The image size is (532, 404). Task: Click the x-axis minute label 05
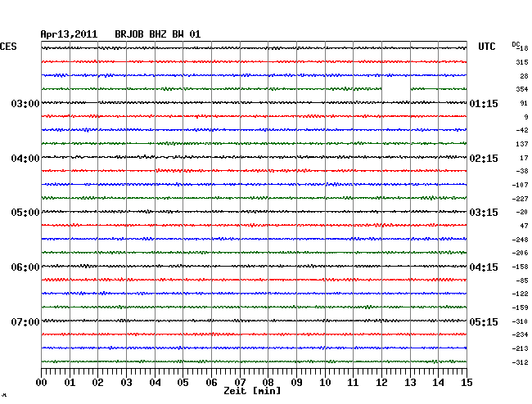183,383
